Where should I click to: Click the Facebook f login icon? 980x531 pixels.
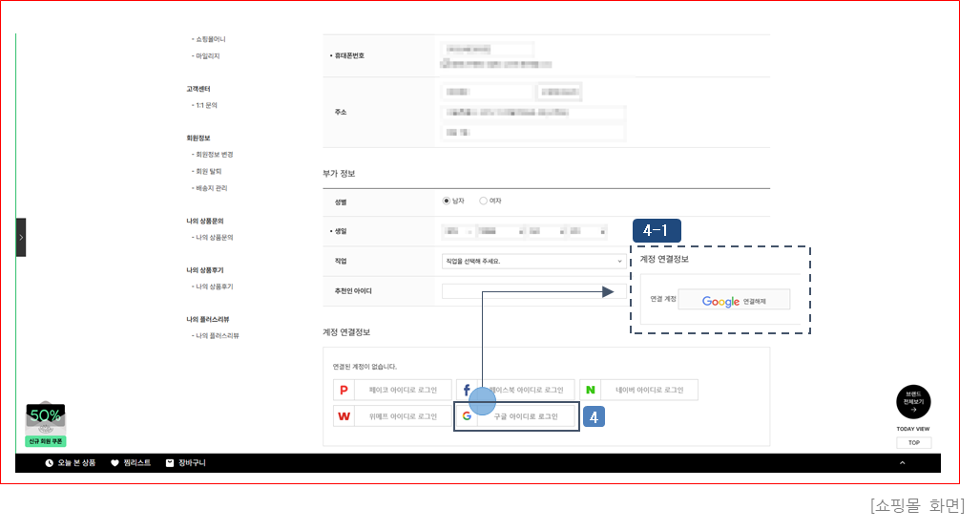point(467,390)
